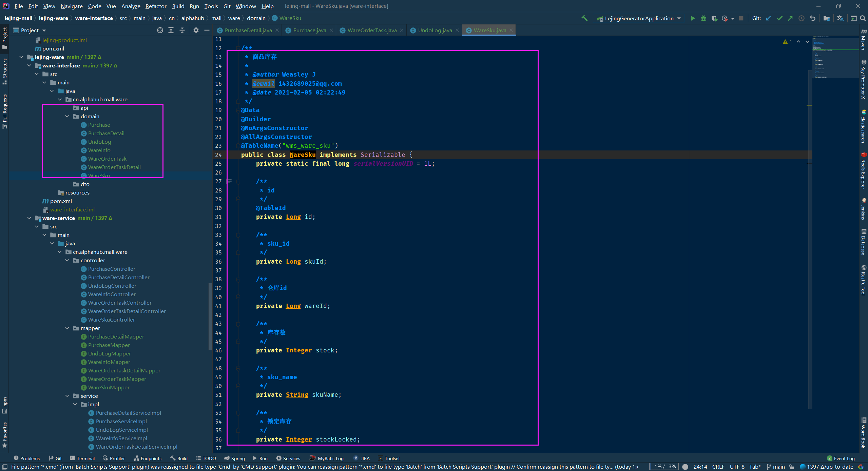Open WareSkuController in project tree

[x=111, y=320]
